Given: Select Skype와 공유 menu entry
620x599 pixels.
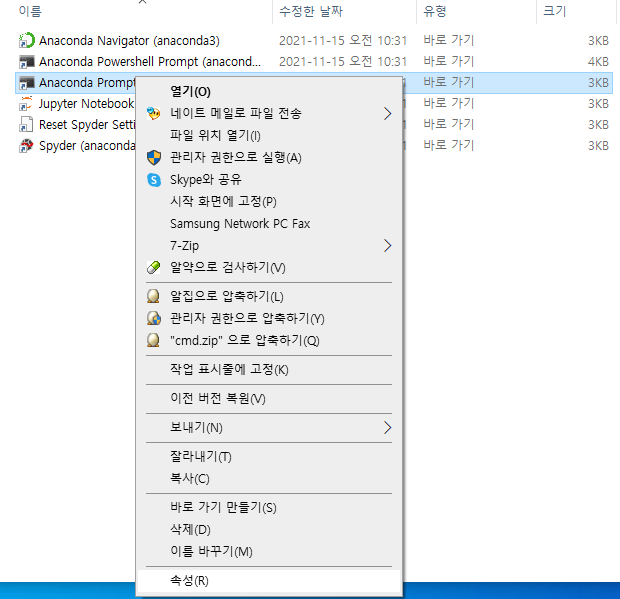Looking at the screenshot, I should (x=269, y=180).
